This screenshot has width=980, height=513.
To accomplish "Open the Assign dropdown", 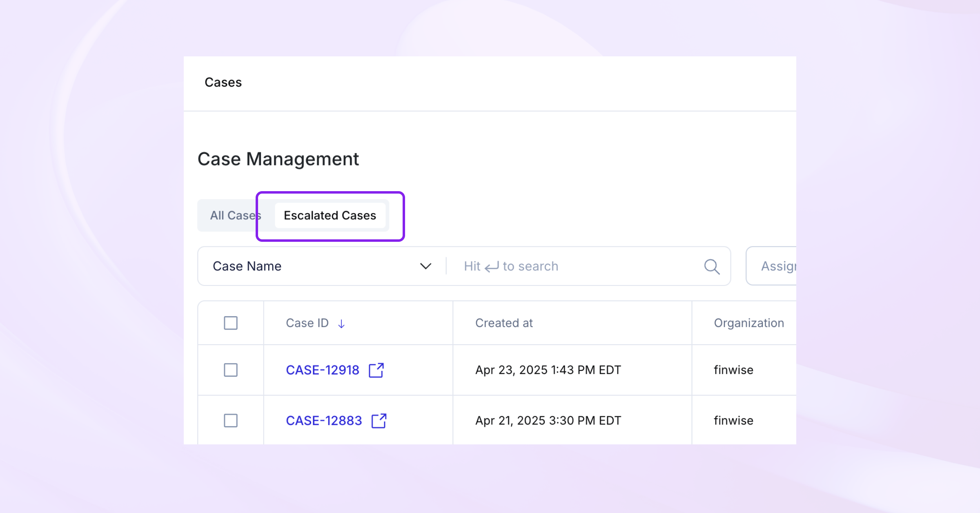I will [x=774, y=266].
